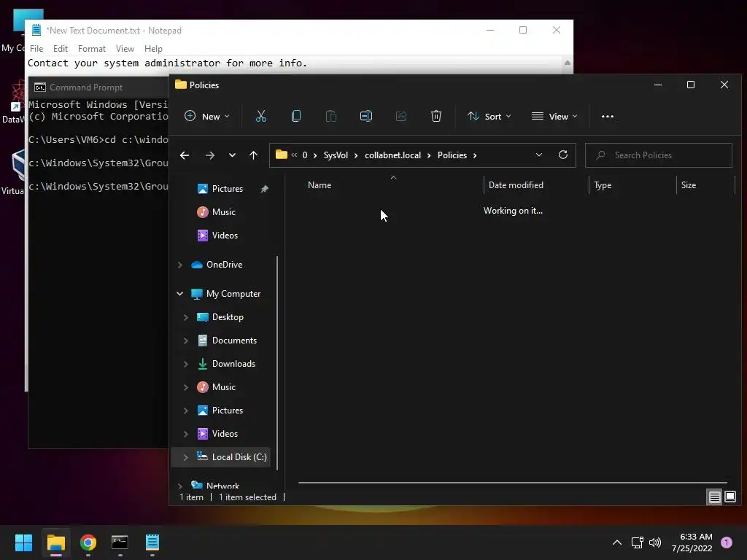Screen dimensions: 747x560
Task: Click collabnet.local in the address breadcrumb
Action: [392, 155]
